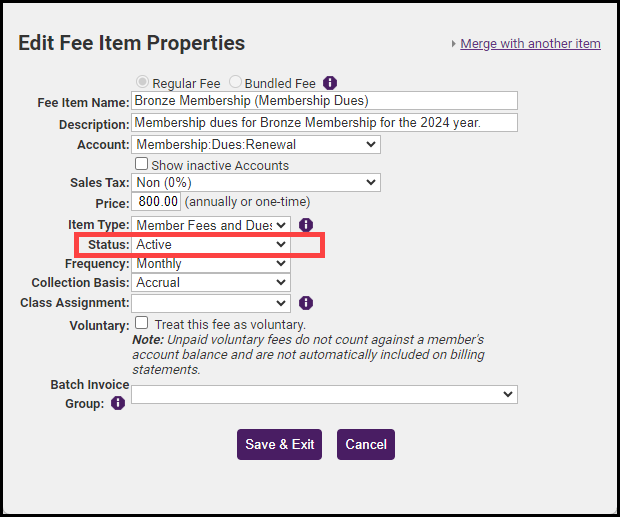Check Treat this fee as voluntary
The image size is (620, 517).
pos(141,324)
